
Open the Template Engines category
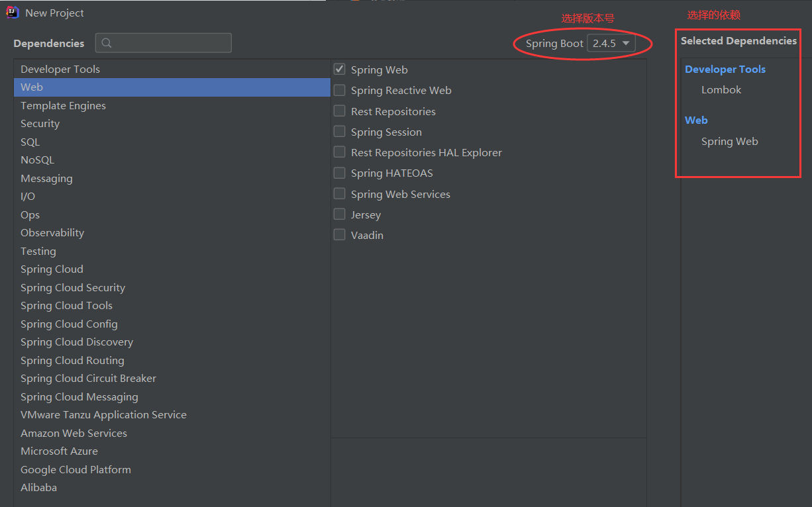click(172, 105)
